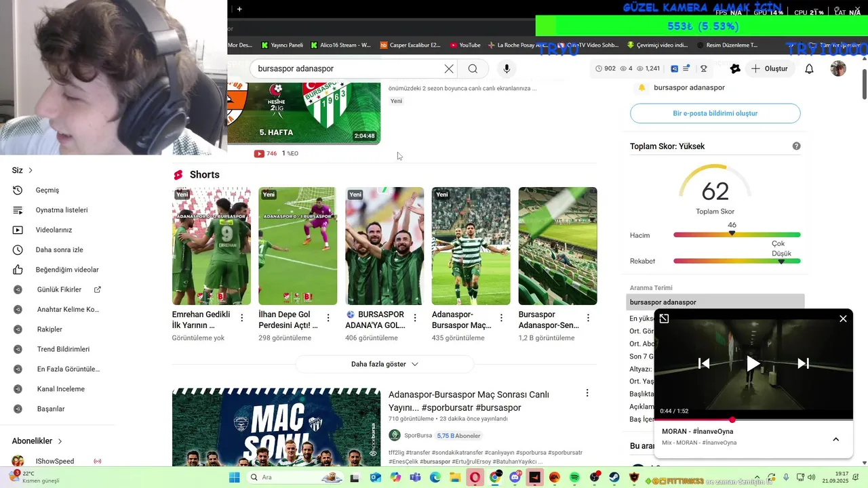Open Steam from taskbar
This screenshot has height=488, width=868.
[x=614, y=477]
